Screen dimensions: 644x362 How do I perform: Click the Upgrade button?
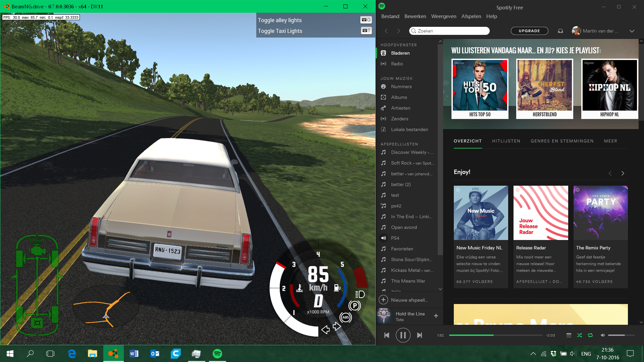tap(529, 31)
